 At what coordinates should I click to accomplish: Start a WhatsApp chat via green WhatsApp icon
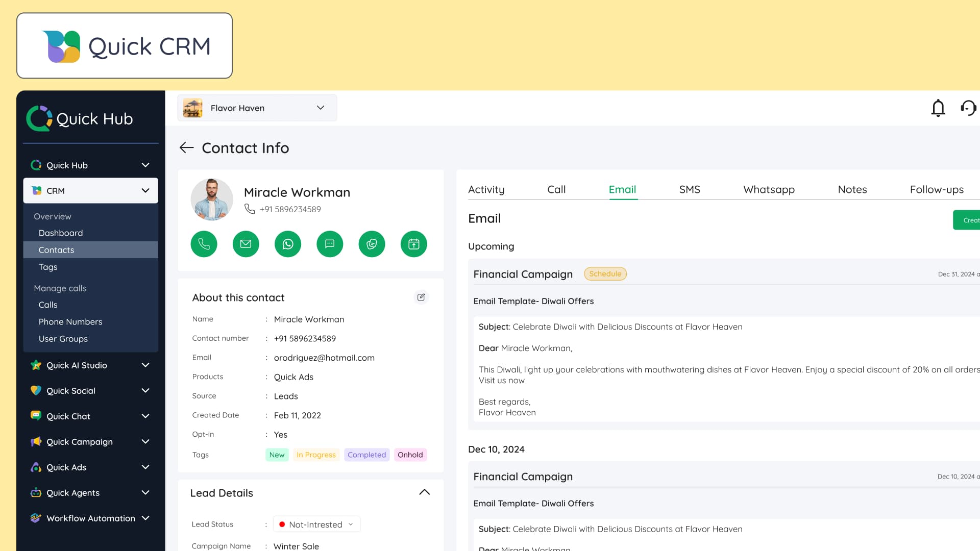(x=287, y=244)
